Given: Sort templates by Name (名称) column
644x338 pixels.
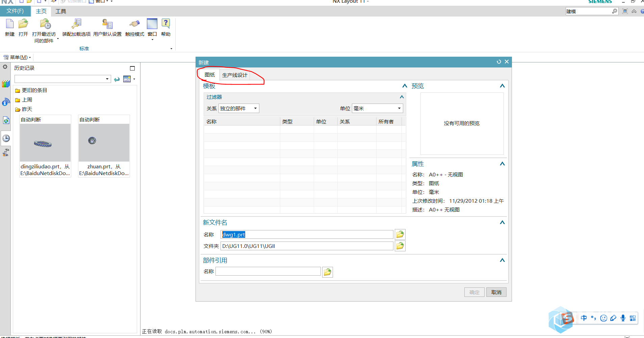Looking at the screenshot, I should click(242, 121).
